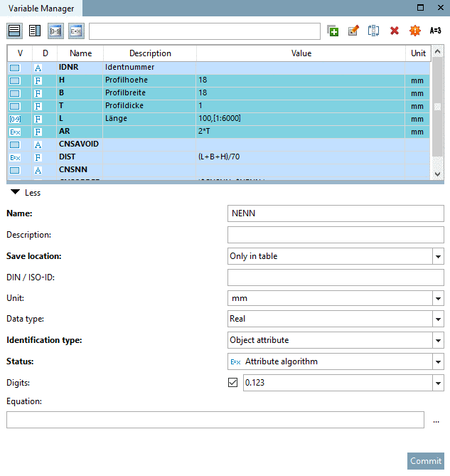Viewport: 450px width, 476px height.
Task: Click the add new variable icon
Action: point(333,31)
